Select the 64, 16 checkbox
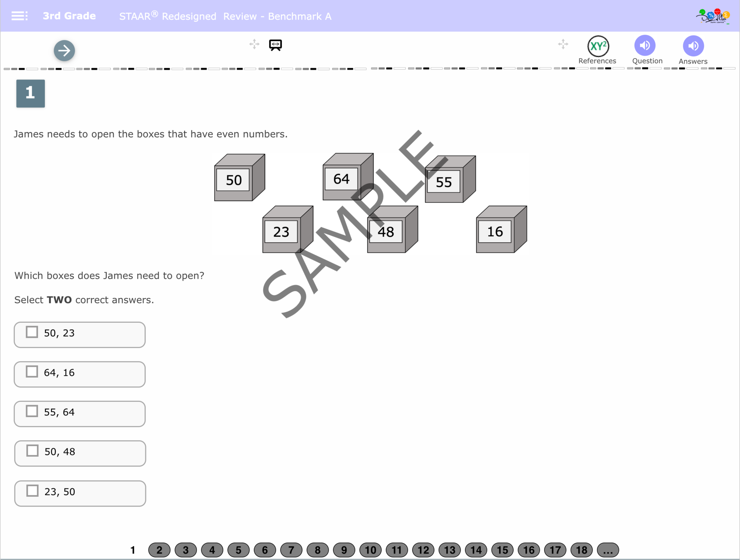 point(32,372)
